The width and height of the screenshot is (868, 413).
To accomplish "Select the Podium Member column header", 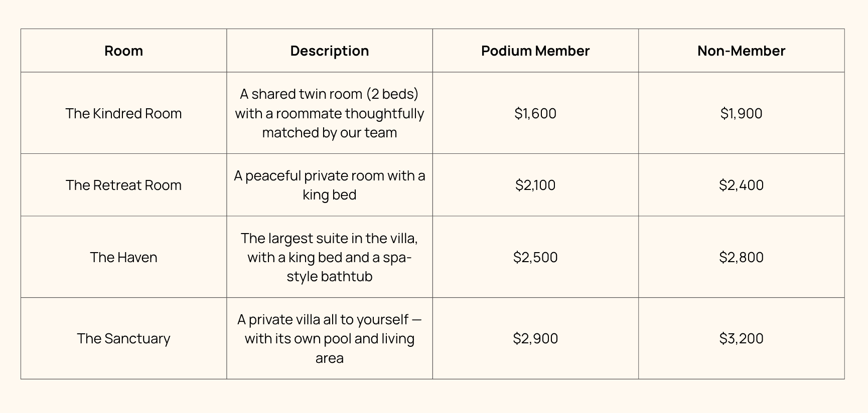I will 535,51.
